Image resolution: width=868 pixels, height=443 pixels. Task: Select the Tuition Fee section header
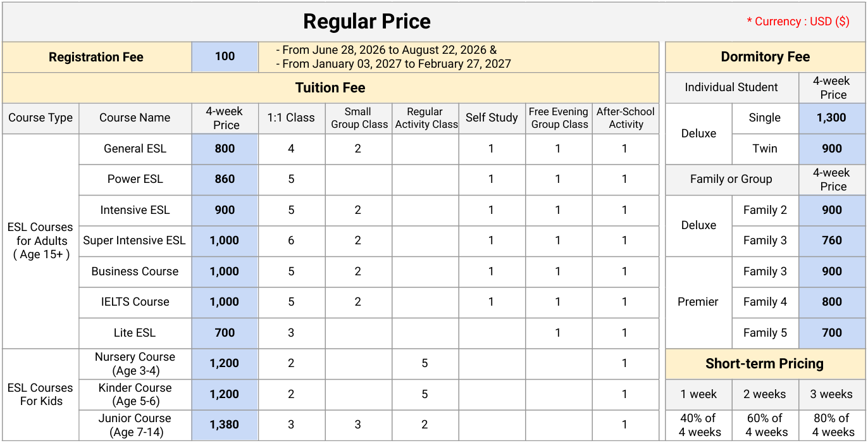330,88
